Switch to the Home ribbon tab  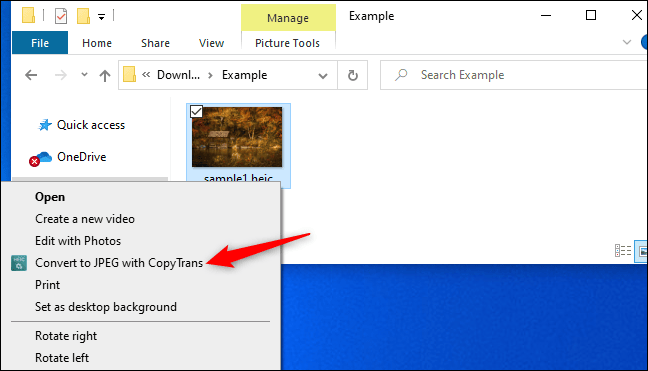click(x=97, y=43)
